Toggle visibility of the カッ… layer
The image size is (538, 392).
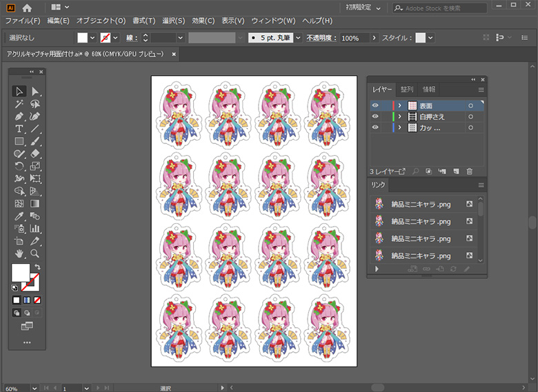(x=375, y=127)
